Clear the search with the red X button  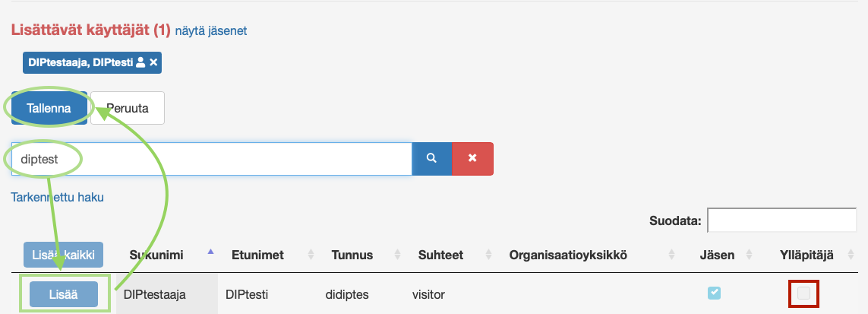click(x=472, y=158)
